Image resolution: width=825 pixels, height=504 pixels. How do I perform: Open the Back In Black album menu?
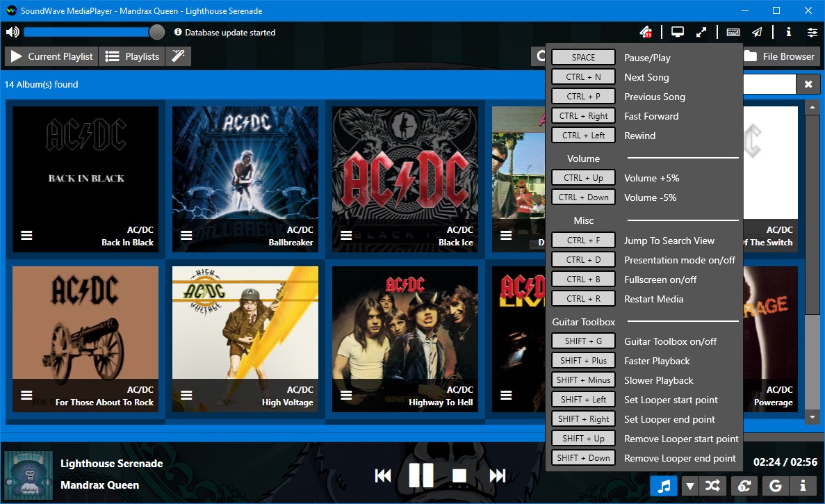click(x=27, y=235)
